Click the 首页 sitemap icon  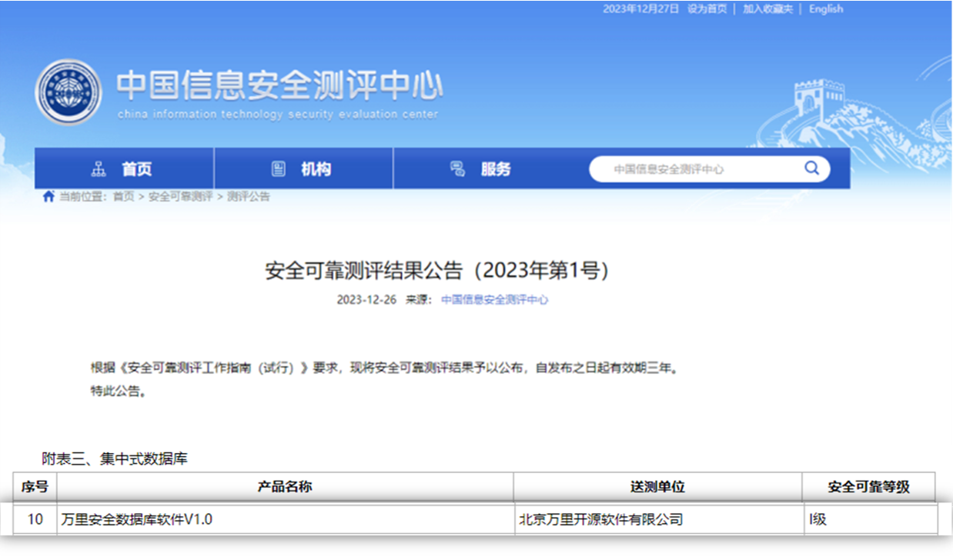pyautogui.click(x=99, y=169)
